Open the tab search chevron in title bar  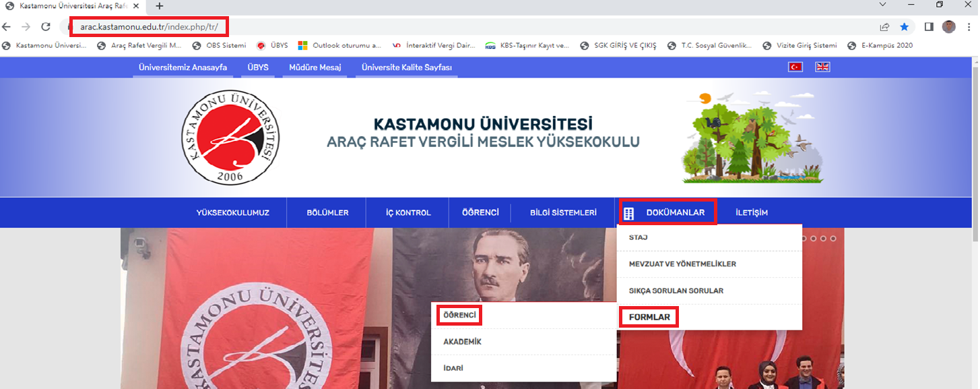884,5
